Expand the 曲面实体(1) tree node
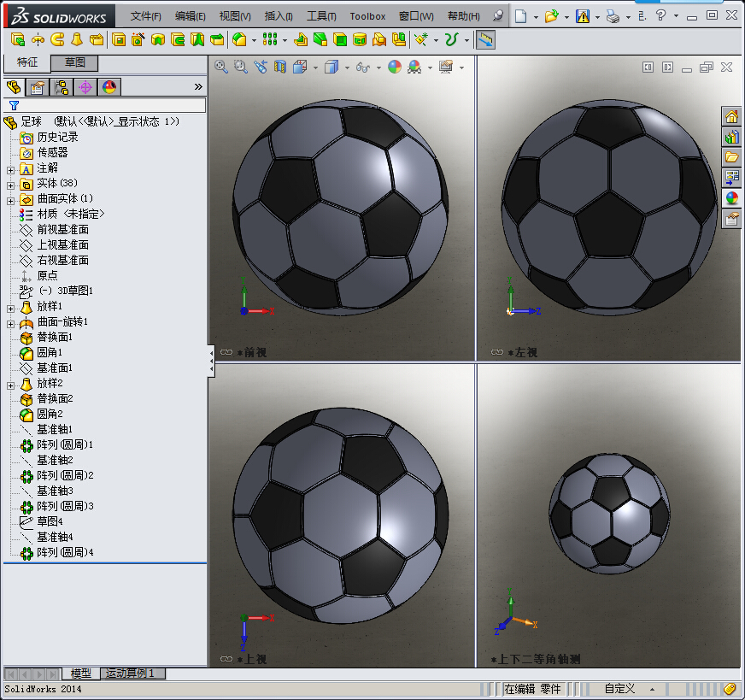This screenshot has height=700, width=745. (10, 201)
